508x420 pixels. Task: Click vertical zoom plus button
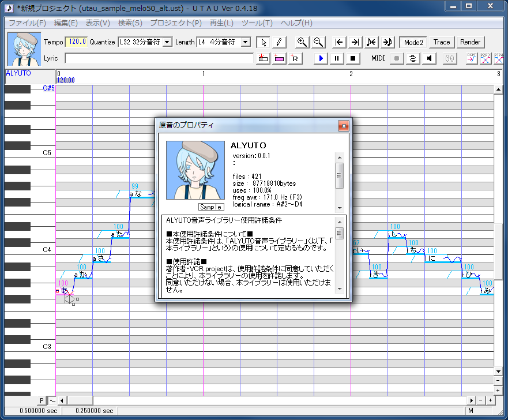(498, 390)
